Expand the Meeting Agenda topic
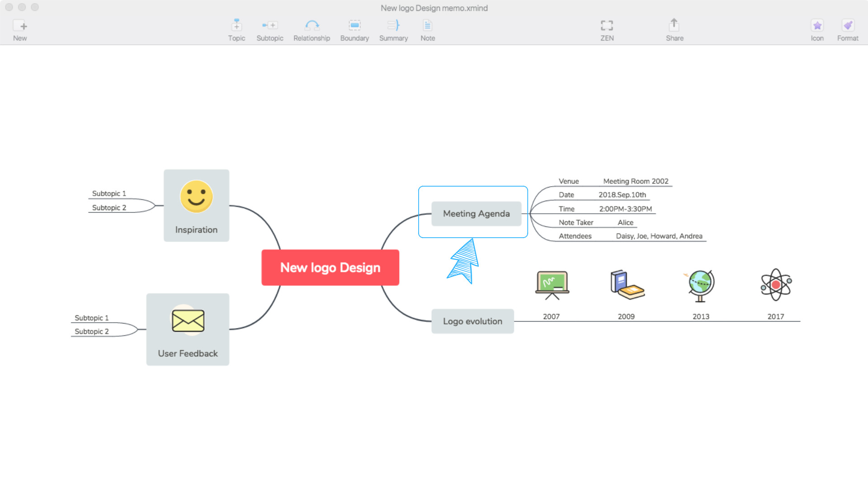The height and width of the screenshot is (488, 868). tap(475, 213)
